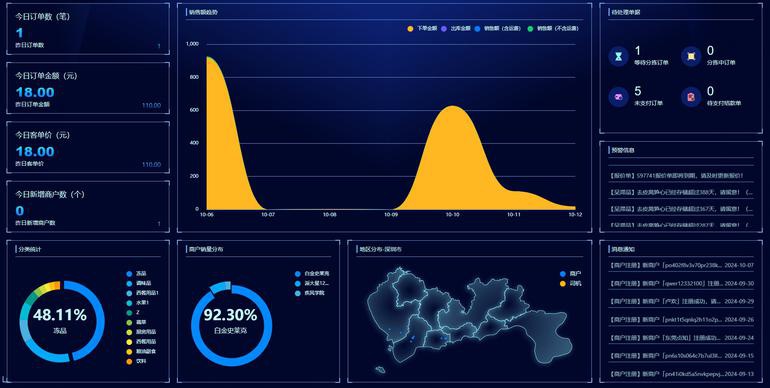Image resolution: width=770 pixels, height=388 pixels.
Task: Toggle 调味品 legend entry in category stats
Action: (x=139, y=283)
